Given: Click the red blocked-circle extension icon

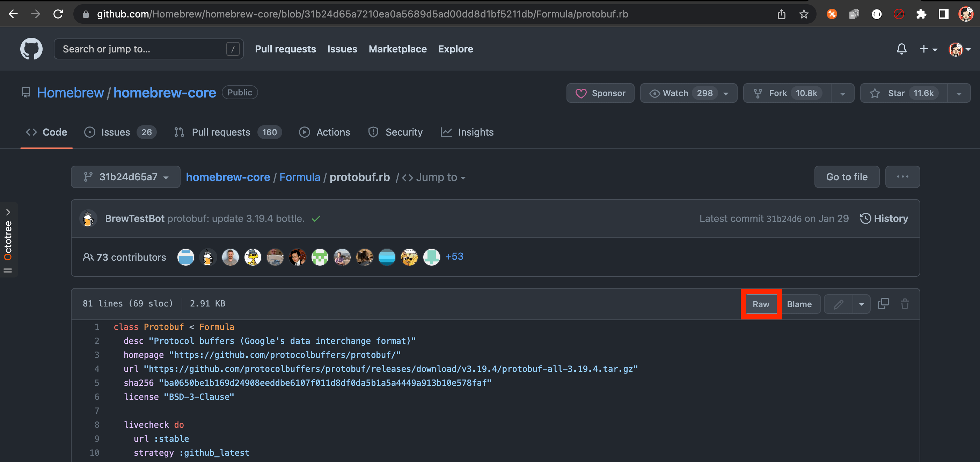Looking at the screenshot, I should pos(899,14).
